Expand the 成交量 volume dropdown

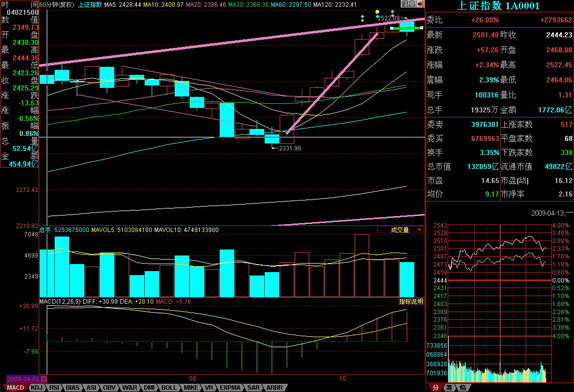pyautogui.click(x=400, y=230)
